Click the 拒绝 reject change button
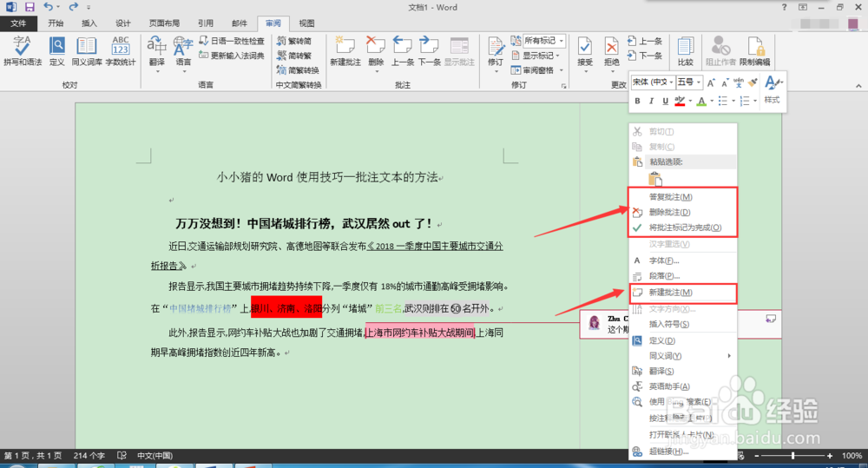The width and height of the screenshot is (868, 468). coord(611,54)
